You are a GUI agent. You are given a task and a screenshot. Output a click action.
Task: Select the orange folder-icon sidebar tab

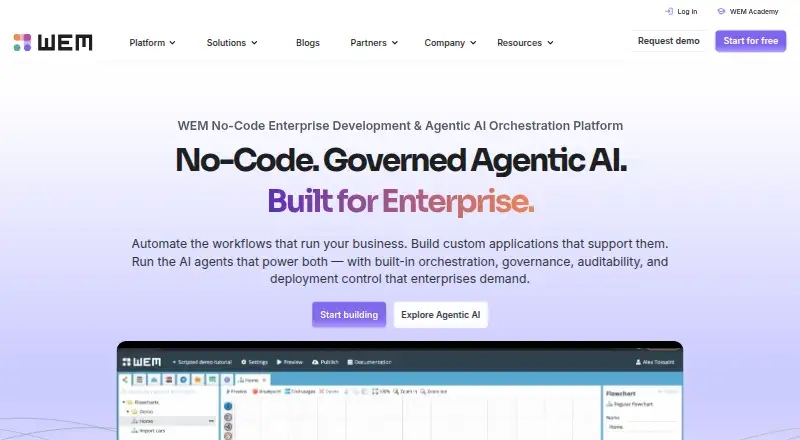coord(197,380)
